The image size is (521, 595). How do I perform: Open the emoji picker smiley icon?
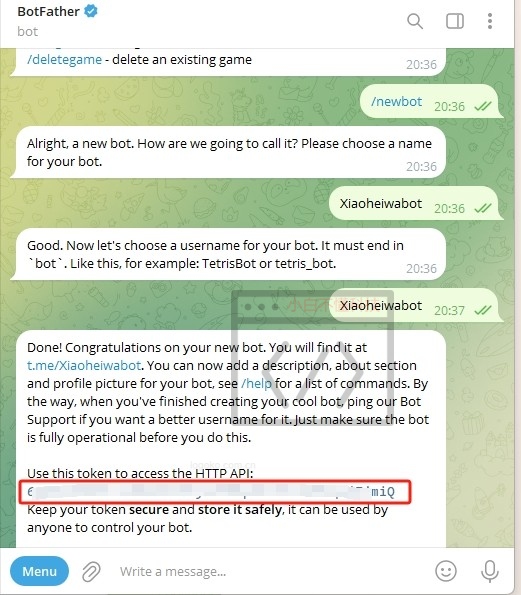point(446,571)
